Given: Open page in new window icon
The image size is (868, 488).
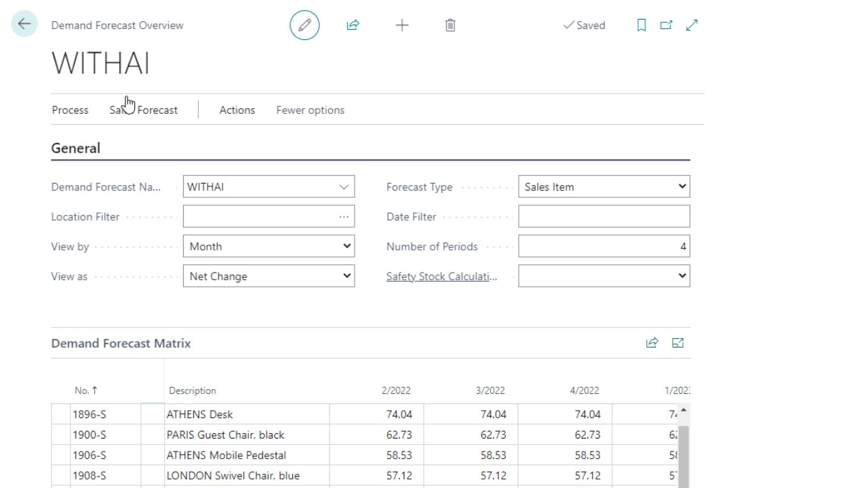Looking at the screenshot, I should click(666, 25).
